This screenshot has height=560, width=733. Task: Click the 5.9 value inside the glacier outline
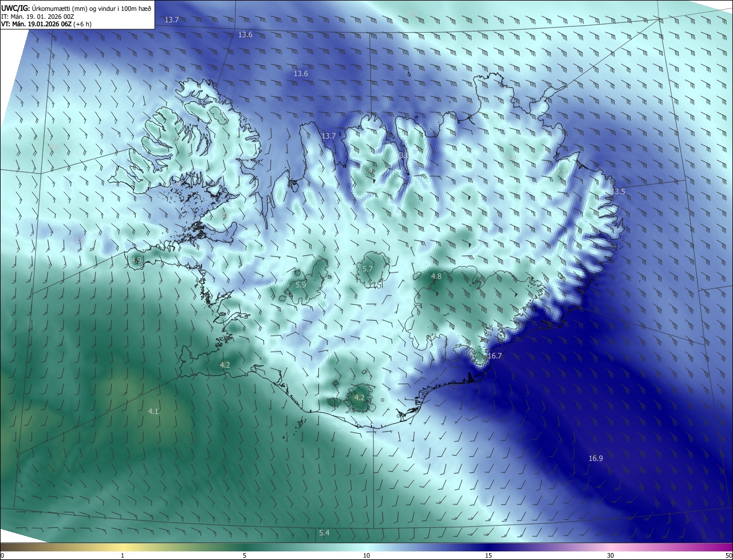point(301,285)
